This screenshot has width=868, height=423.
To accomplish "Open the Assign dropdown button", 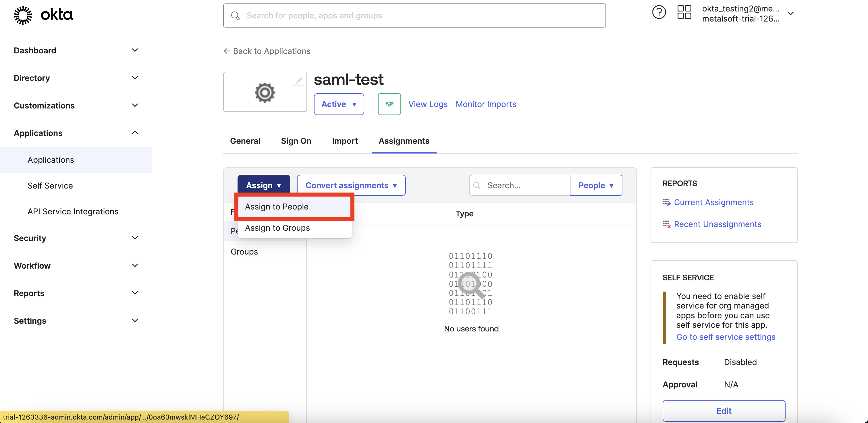I will [263, 185].
